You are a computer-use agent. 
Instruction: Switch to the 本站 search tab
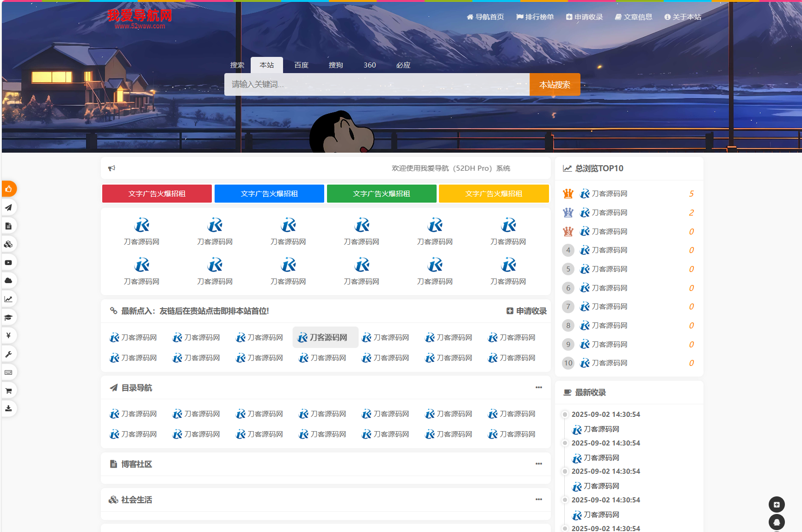coord(266,65)
